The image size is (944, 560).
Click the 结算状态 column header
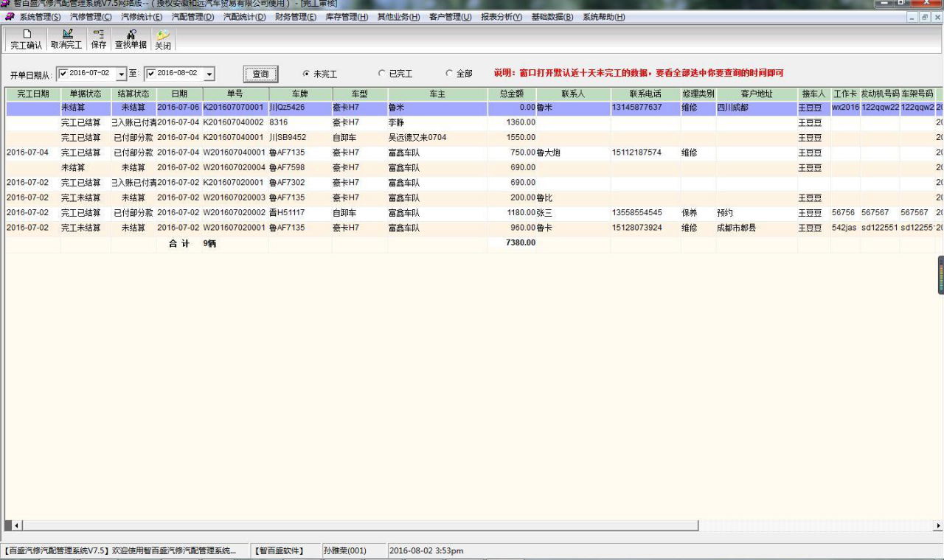click(133, 94)
